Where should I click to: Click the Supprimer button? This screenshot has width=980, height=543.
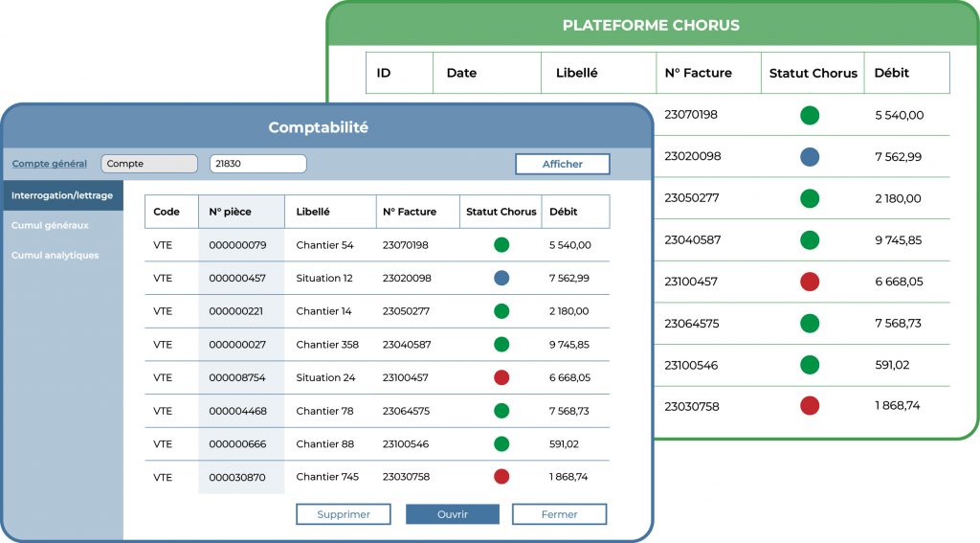click(344, 514)
